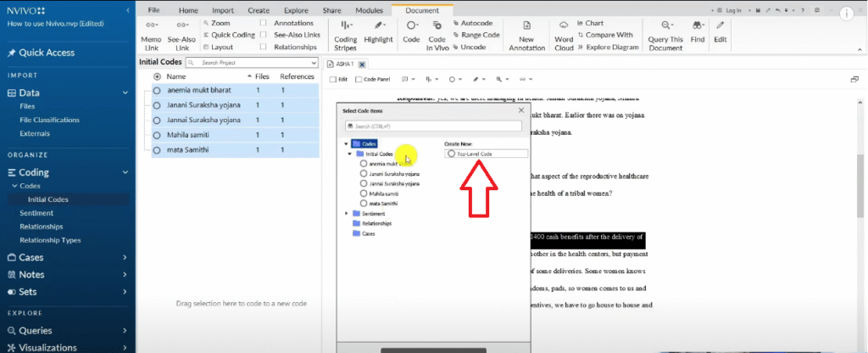This screenshot has width=868, height=353.
Task: Open the Create ribbon tab
Action: pos(259,10)
